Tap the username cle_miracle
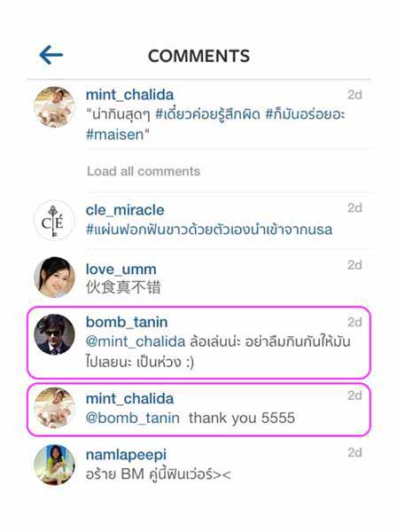The image size is (397, 532). [x=125, y=210]
